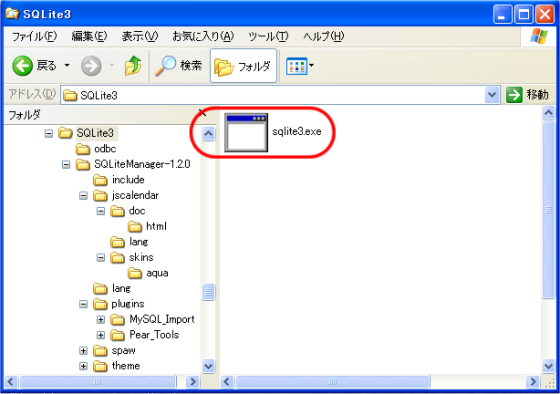560x394 pixels.
Task: Collapse the jscalendar folder node
Action: [83, 195]
